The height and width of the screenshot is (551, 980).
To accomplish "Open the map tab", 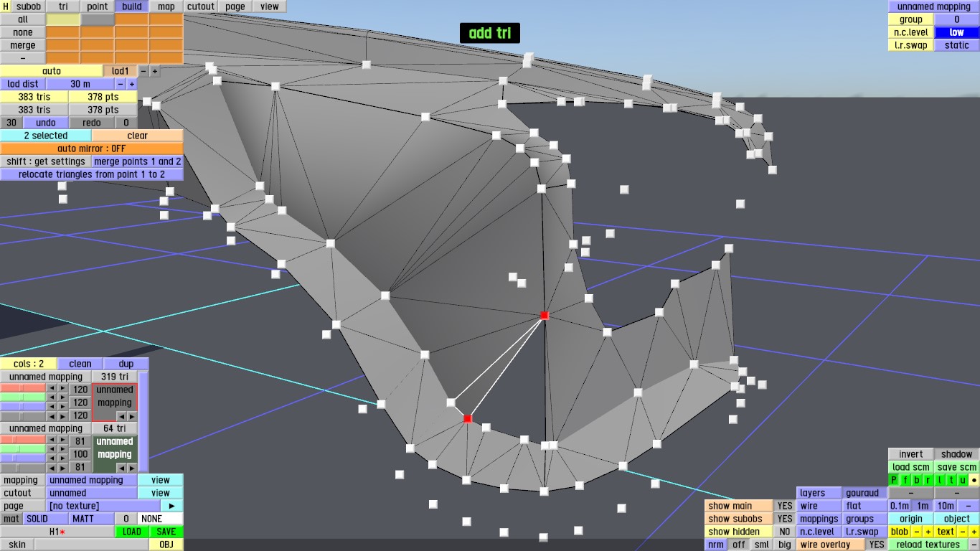I will pos(166,6).
